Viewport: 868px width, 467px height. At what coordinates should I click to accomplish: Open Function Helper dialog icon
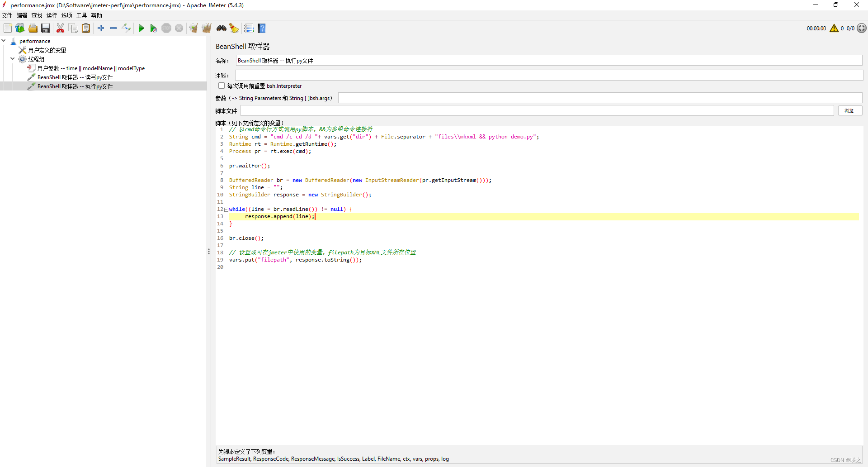(x=249, y=28)
